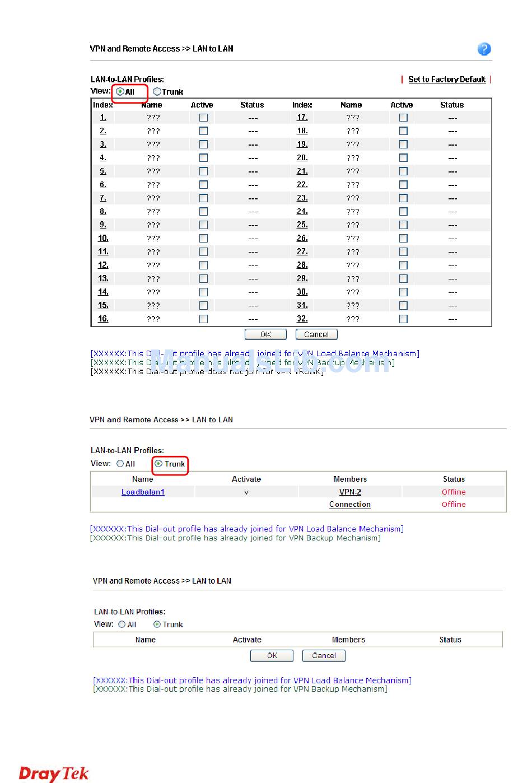
Task: Open profile index 2 link
Action: 103,131
